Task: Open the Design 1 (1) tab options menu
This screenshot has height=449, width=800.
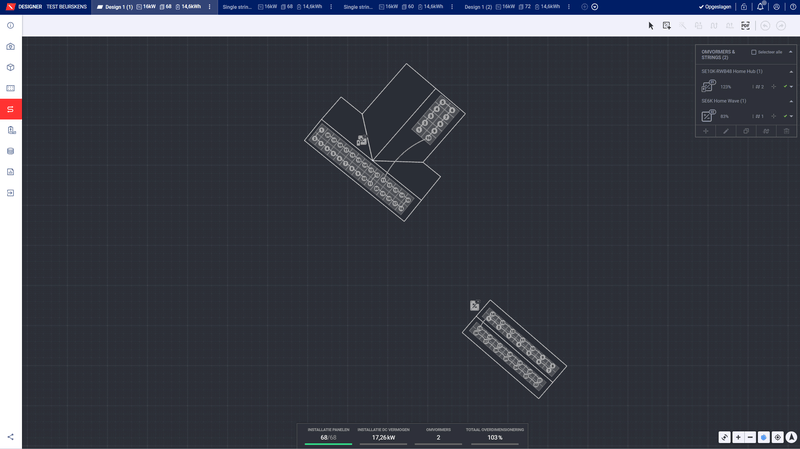Action: tap(209, 7)
